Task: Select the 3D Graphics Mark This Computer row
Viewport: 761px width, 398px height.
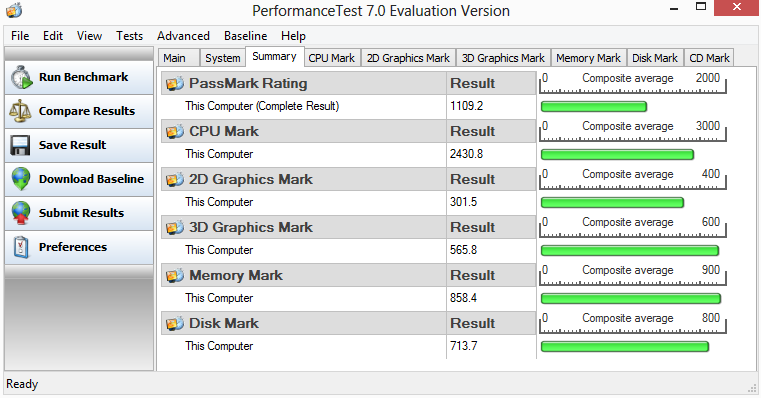Action: pyautogui.click(x=348, y=250)
